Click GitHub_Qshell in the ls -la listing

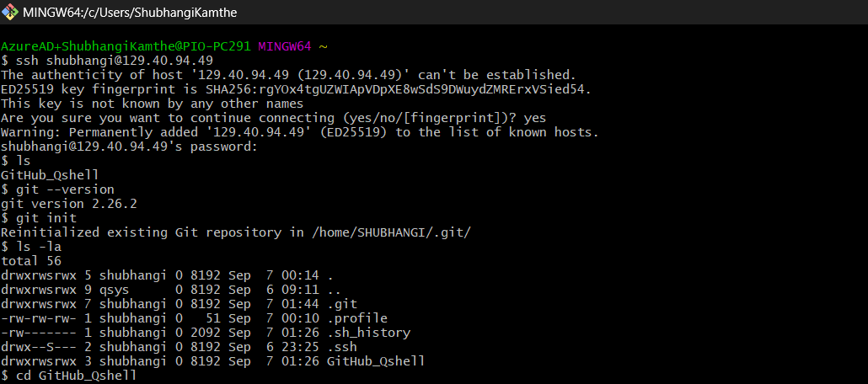[x=375, y=361]
